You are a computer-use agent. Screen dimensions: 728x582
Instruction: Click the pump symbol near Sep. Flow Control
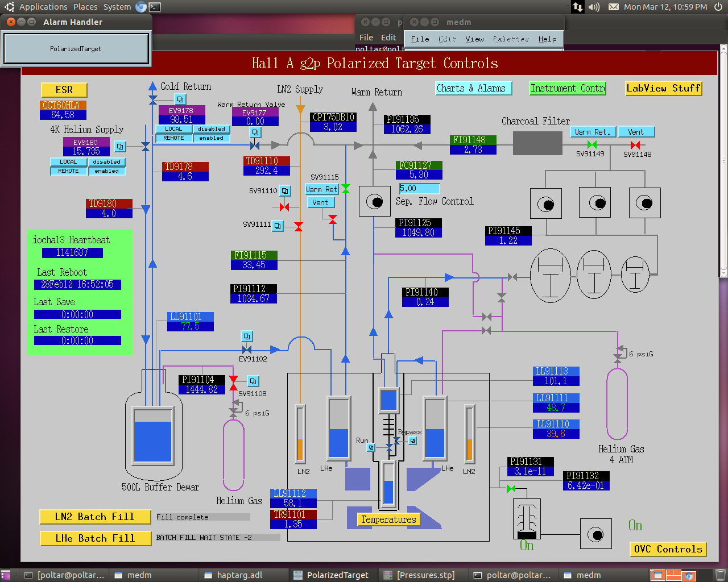point(375,201)
